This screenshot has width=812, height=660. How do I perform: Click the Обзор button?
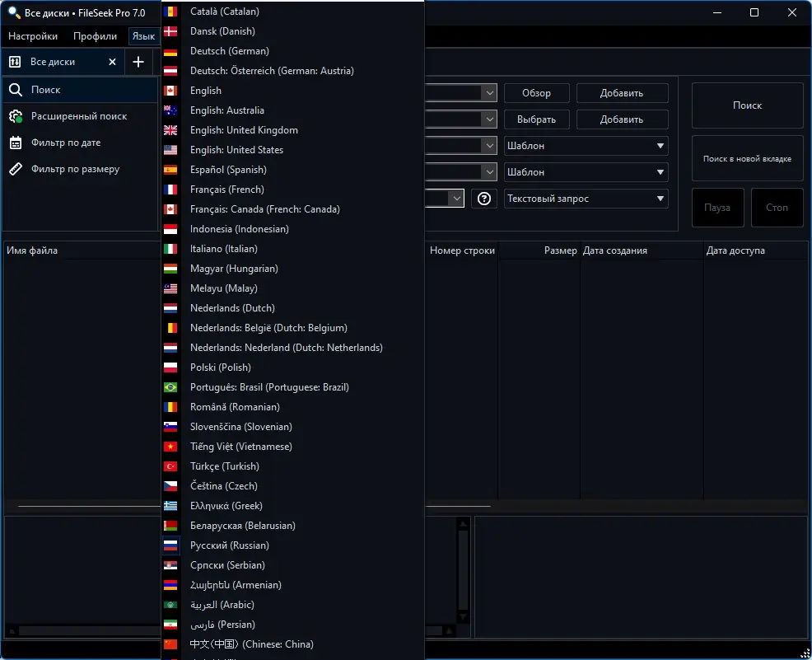[x=536, y=93]
